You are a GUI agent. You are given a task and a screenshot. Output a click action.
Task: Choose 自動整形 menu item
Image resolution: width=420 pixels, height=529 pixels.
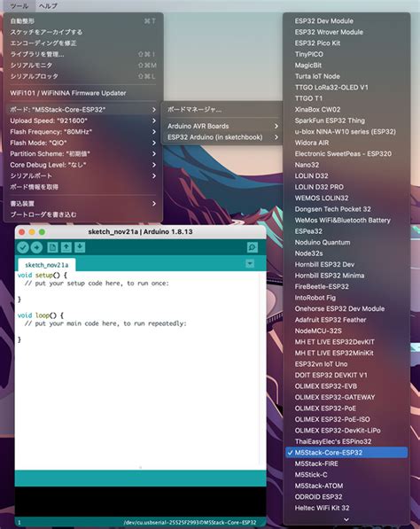pyautogui.click(x=83, y=21)
